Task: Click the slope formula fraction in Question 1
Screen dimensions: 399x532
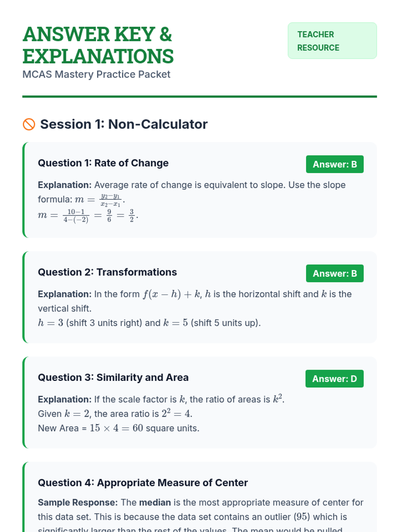Action: pos(110,200)
